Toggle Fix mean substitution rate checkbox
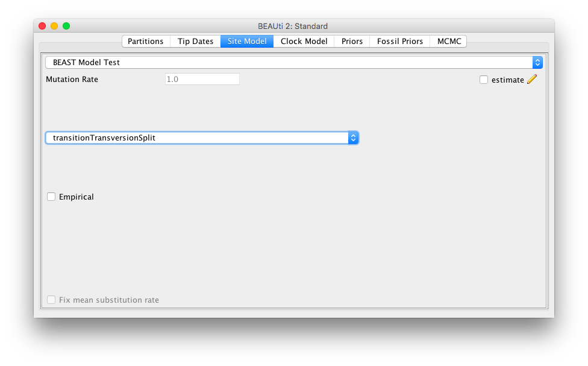This screenshot has width=588, height=366. [x=51, y=300]
